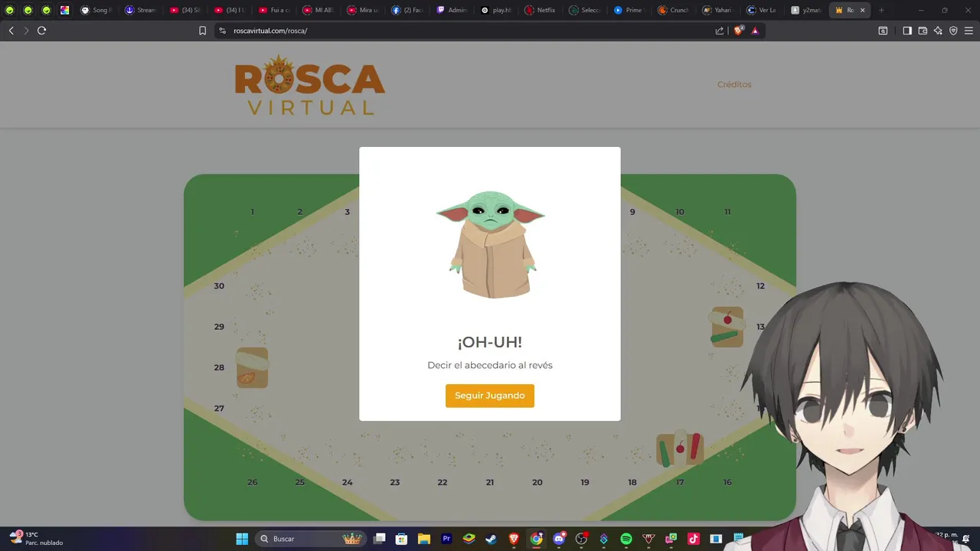The image size is (980, 551).
Task: Click rosca slice number 30
Action: click(219, 285)
